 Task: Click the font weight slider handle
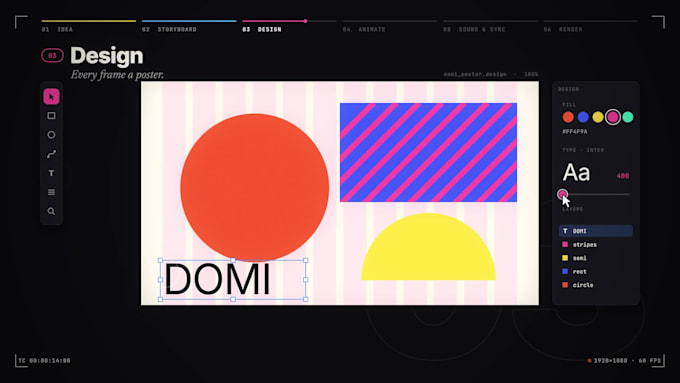pyautogui.click(x=562, y=194)
